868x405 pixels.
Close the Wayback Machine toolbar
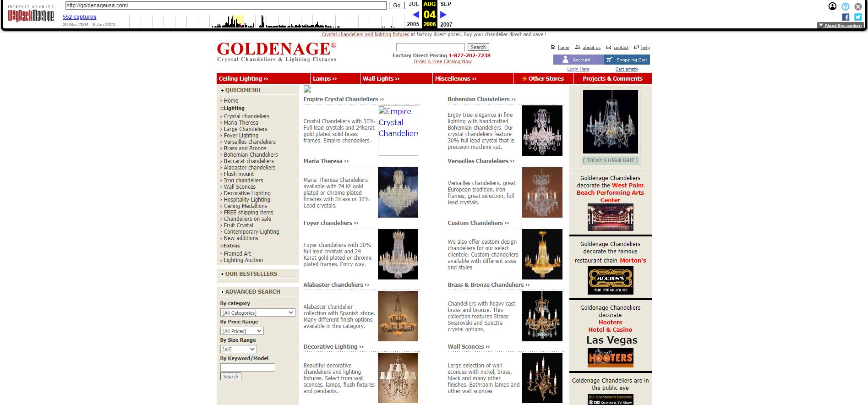[858, 6]
